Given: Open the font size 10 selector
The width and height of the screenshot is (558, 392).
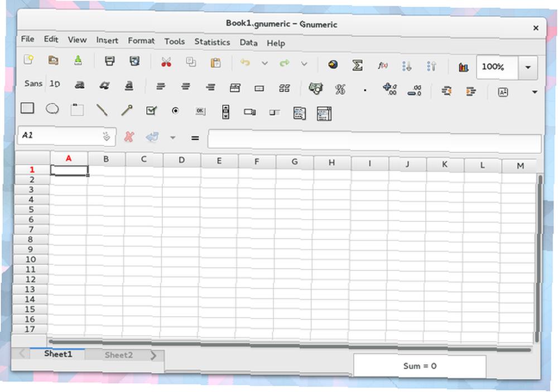Looking at the screenshot, I should click(55, 84).
